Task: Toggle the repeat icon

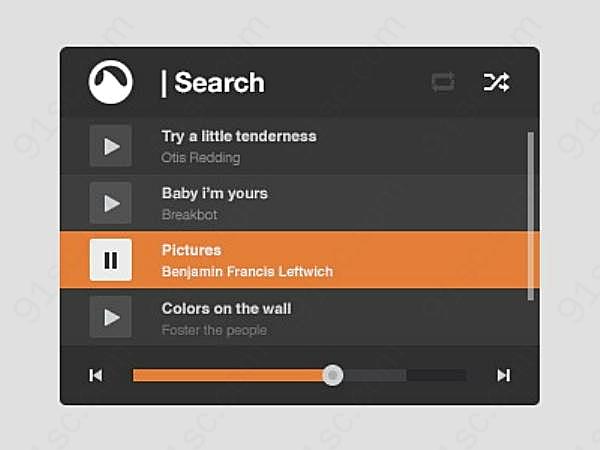Action: coord(443,82)
